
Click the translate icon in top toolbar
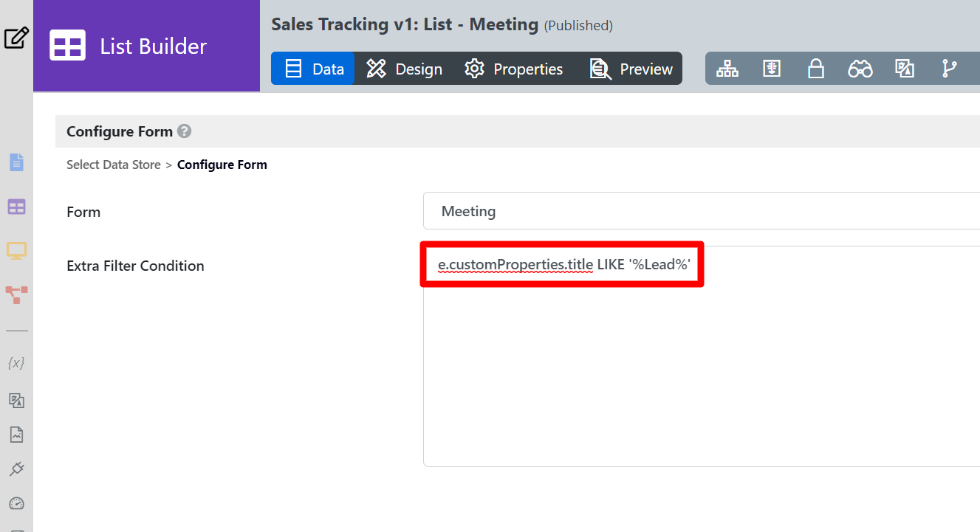905,69
